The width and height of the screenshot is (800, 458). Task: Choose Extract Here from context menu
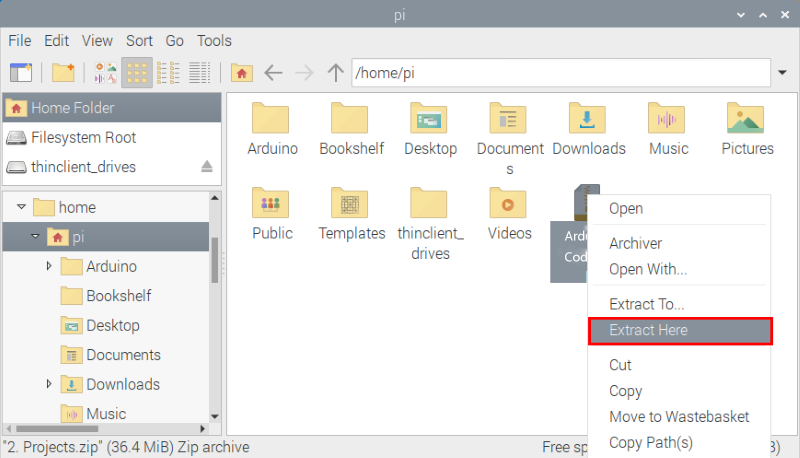tap(680, 330)
